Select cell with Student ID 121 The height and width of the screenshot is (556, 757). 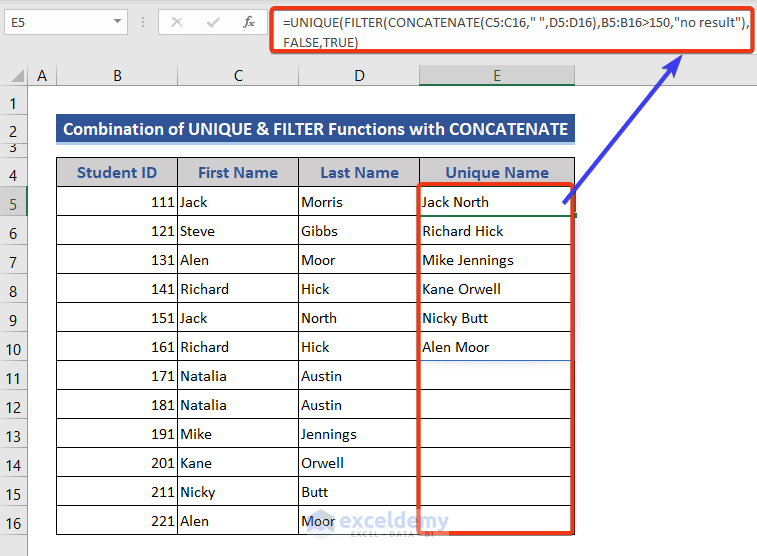point(117,230)
